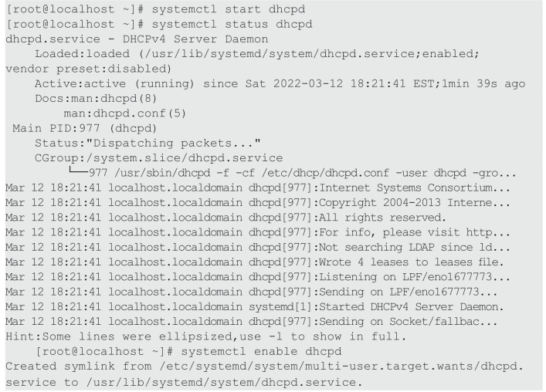Click the dhcpd.service DHCPv4 Server Daemon header

point(137,39)
